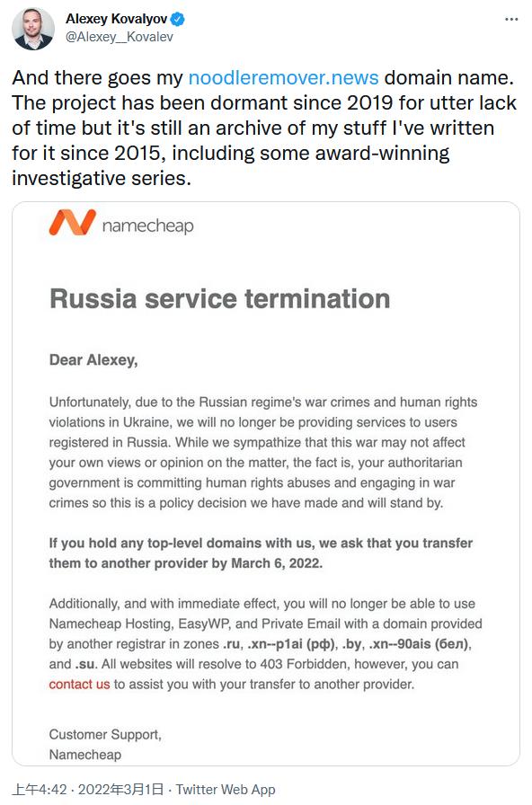Image resolution: width=532 pixels, height=805 pixels.
Task: Open the embedded Namecheap email image
Action: point(266,483)
